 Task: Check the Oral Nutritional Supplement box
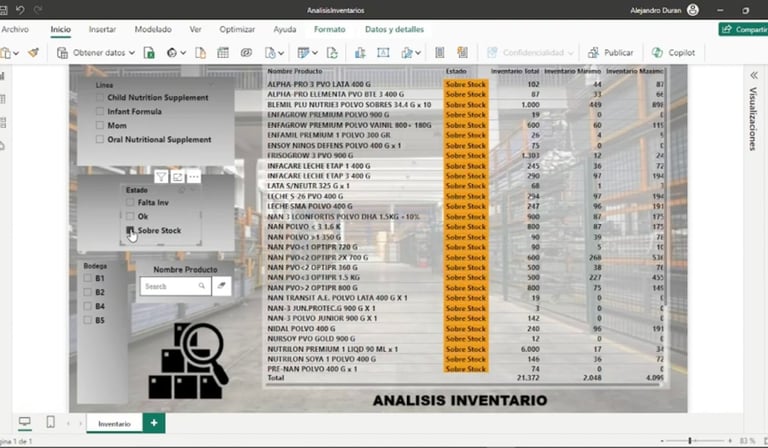(100, 140)
